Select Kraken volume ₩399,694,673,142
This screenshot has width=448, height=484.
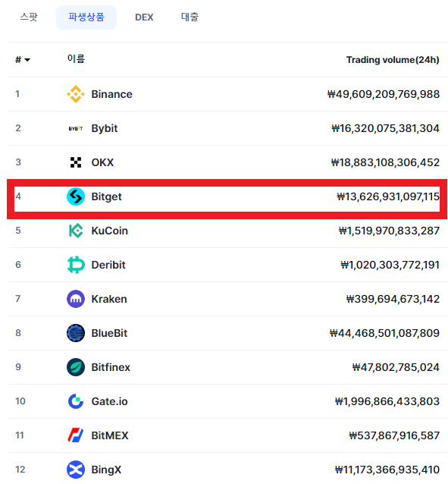[393, 299]
